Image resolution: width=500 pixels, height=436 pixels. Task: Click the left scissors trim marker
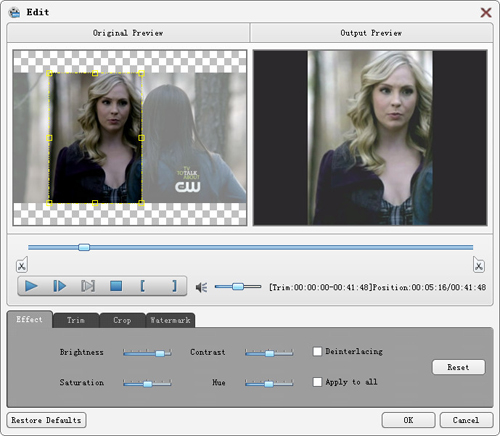[22, 265]
